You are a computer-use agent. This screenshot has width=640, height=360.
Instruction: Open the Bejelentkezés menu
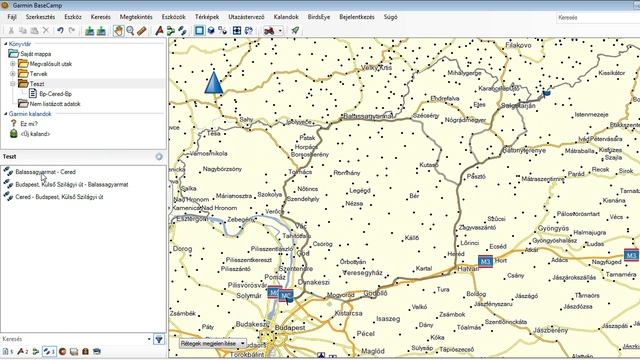(357, 17)
